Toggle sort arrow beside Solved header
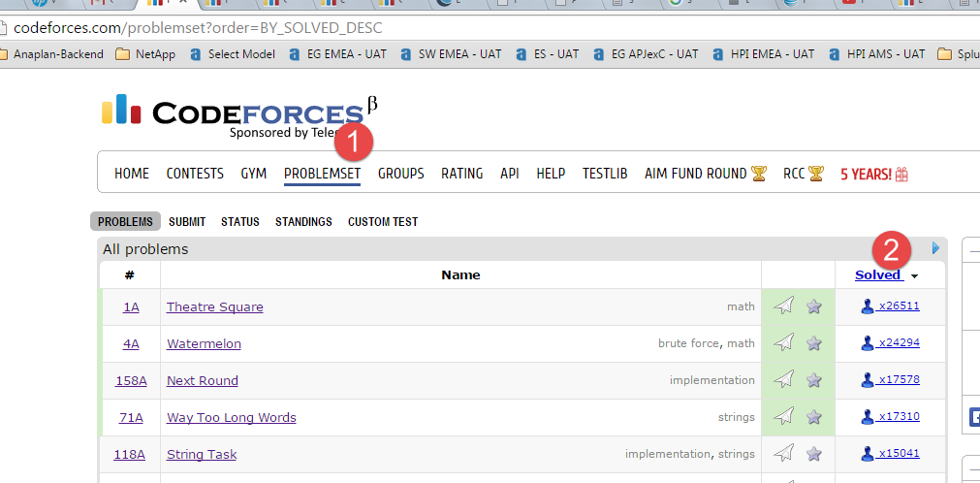 914,275
